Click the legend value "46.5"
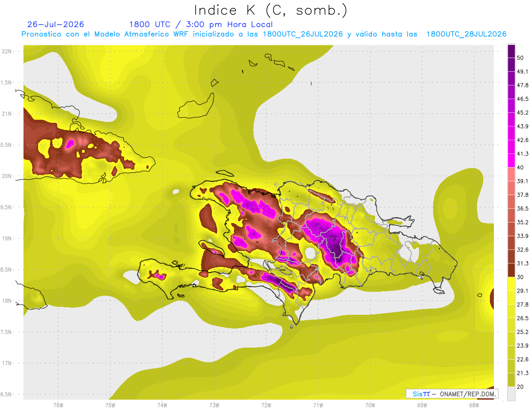This screenshot has width=532, height=411. (x=522, y=99)
